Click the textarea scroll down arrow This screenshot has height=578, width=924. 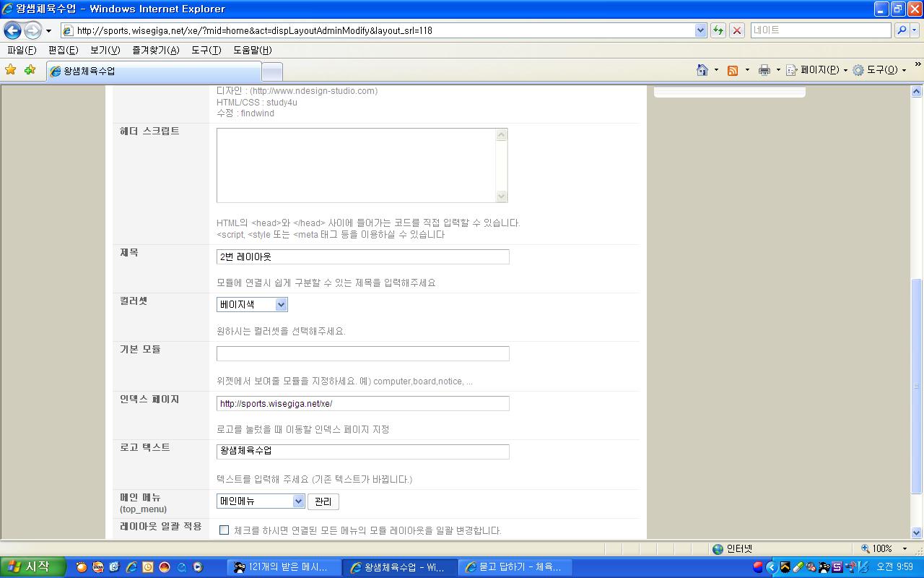point(502,196)
